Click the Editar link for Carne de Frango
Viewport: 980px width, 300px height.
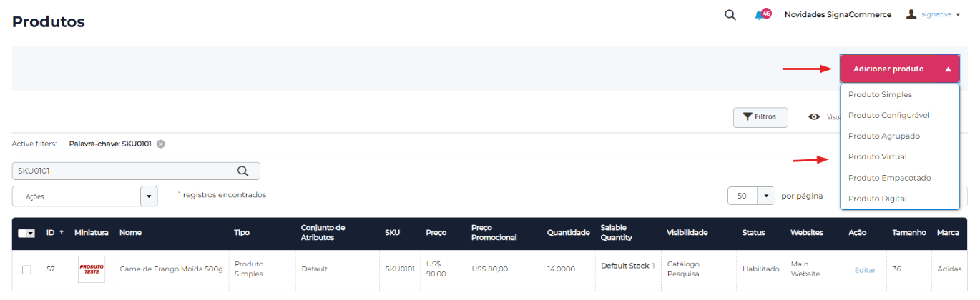[865, 270]
